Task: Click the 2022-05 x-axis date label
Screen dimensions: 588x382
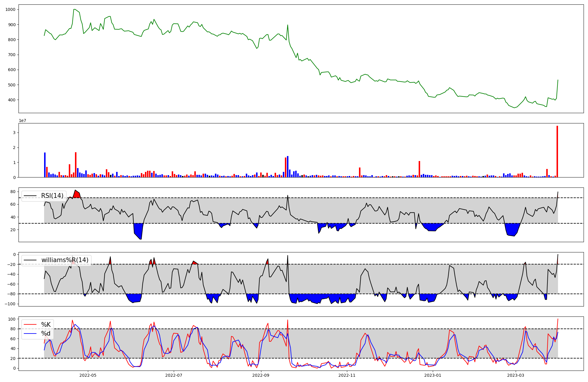Action: pos(88,375)
